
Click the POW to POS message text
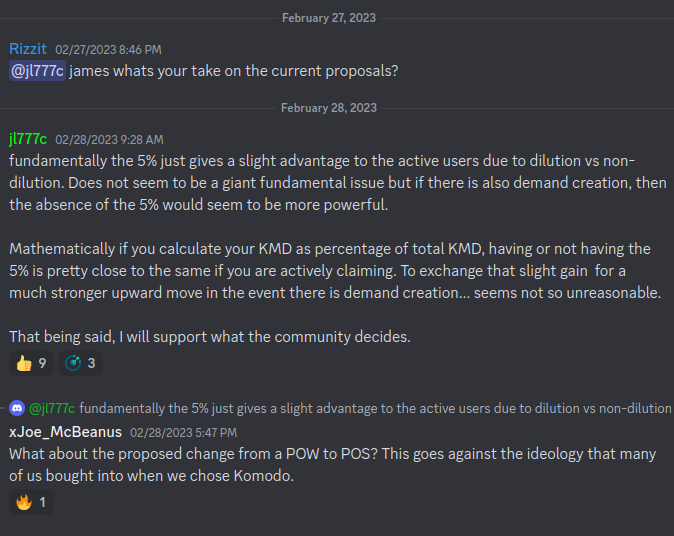coord(333,465)
